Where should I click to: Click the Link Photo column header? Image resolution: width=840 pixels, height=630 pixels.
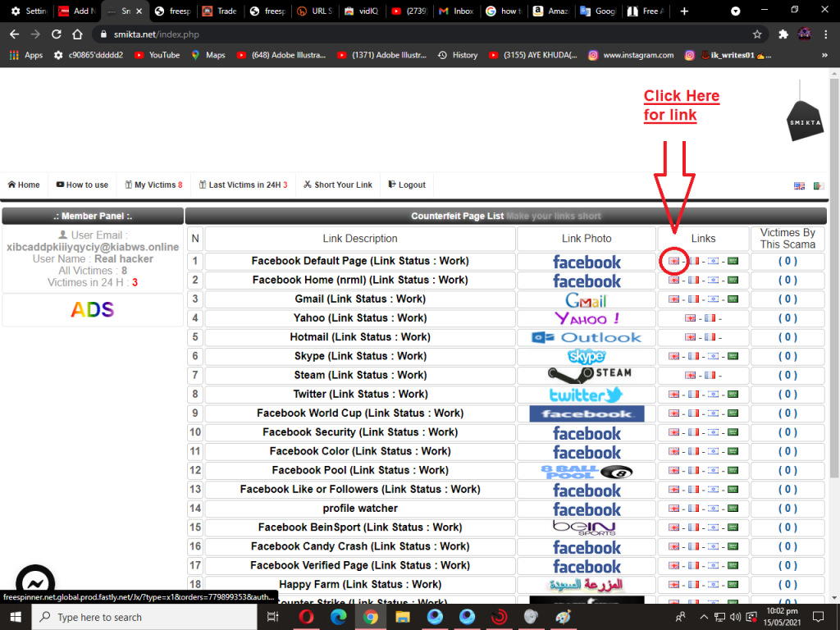(x=587, y=239)
